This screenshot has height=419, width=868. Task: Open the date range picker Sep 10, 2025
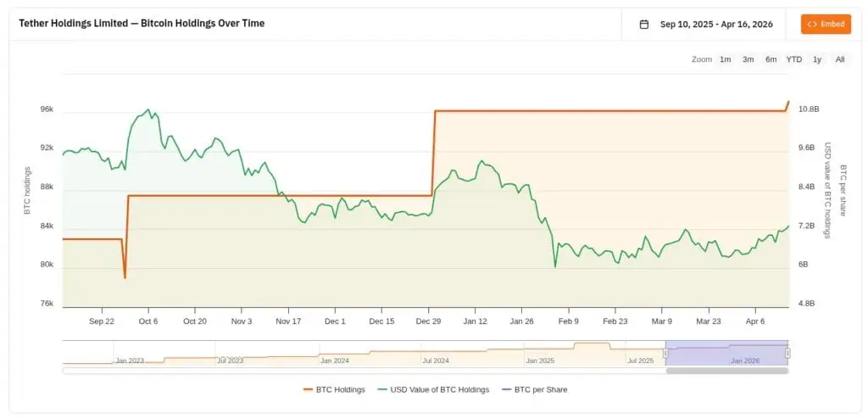point(716,25)
